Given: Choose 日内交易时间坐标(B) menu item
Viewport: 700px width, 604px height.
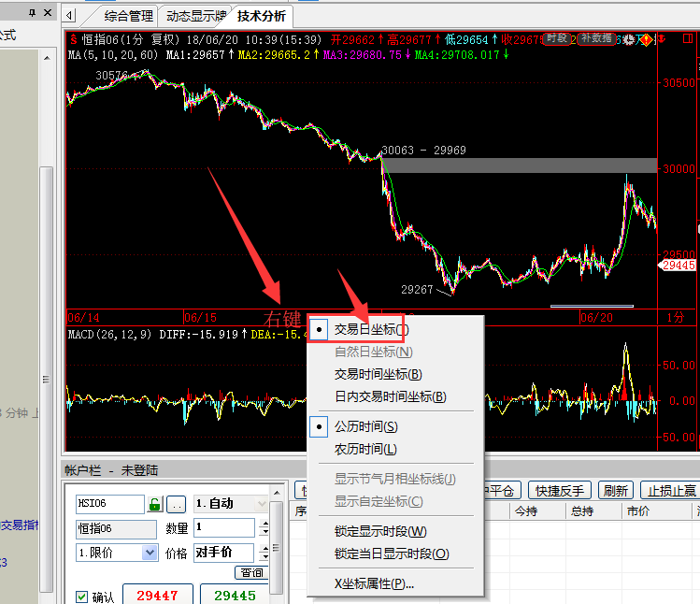Looking at the screenshot, I should click(390, 396).
